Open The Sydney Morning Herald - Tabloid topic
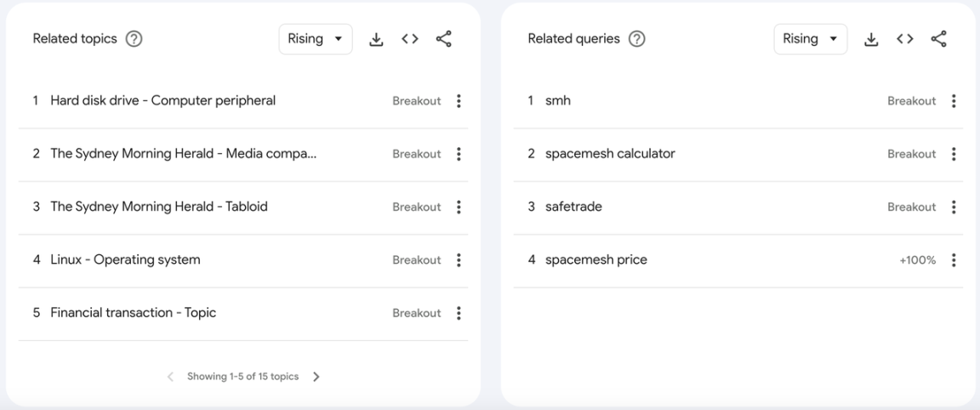This screenshot has width=980, height=410. (159, 207)
